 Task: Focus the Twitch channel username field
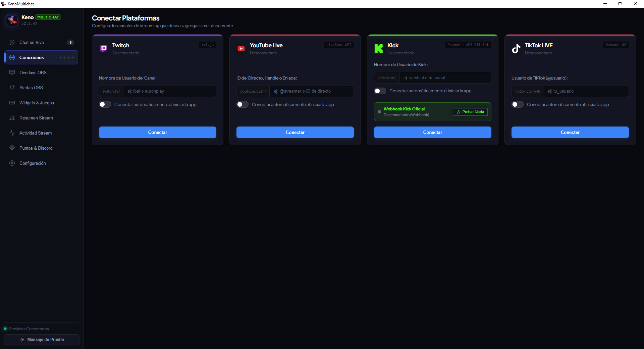(x=170, y=91)
